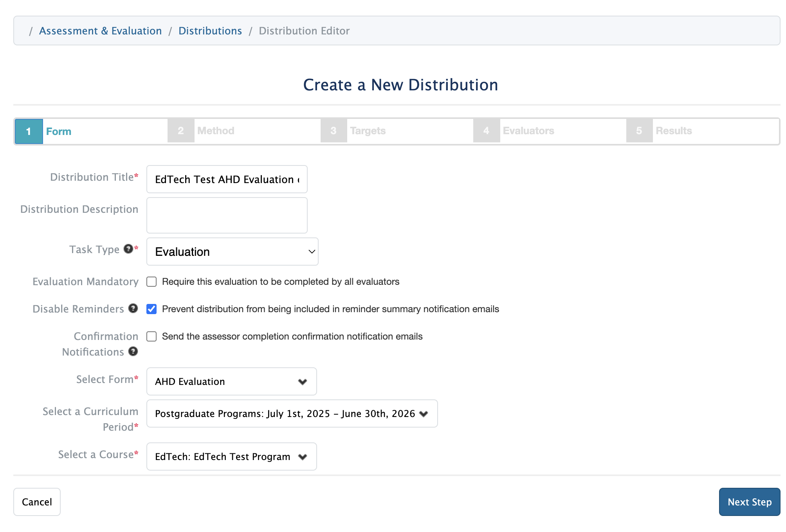
Task: Go to the Evaluators step tab
Action: 528,131
